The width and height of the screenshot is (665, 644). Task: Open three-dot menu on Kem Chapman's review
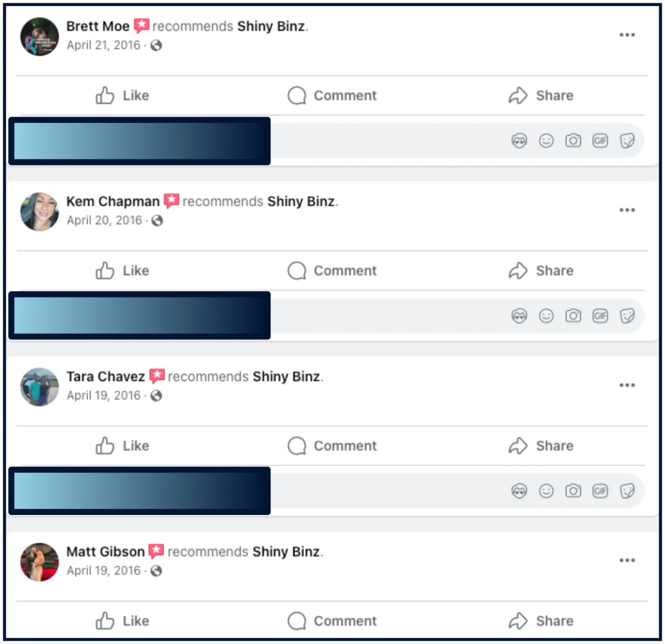(627, 210)
